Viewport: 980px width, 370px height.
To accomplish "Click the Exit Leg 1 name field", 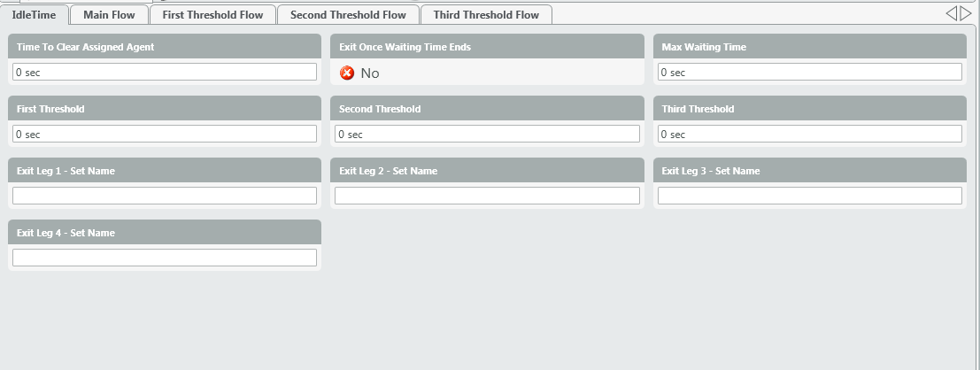I will pos(165,197).
